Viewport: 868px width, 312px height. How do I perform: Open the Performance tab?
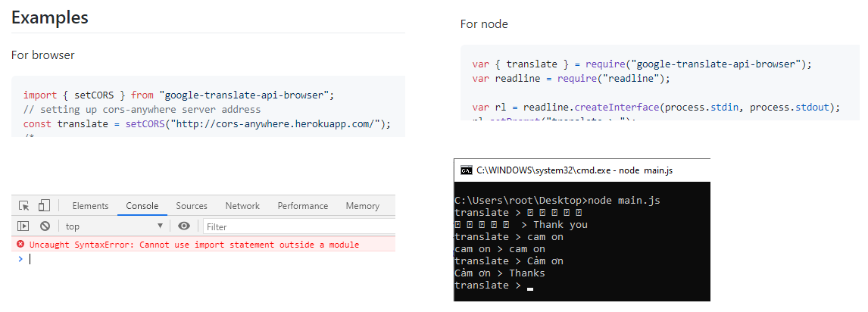(x=303, y=206)
